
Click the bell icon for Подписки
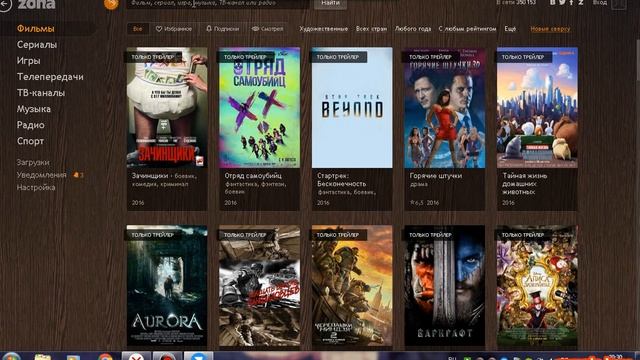click(209, 29)
